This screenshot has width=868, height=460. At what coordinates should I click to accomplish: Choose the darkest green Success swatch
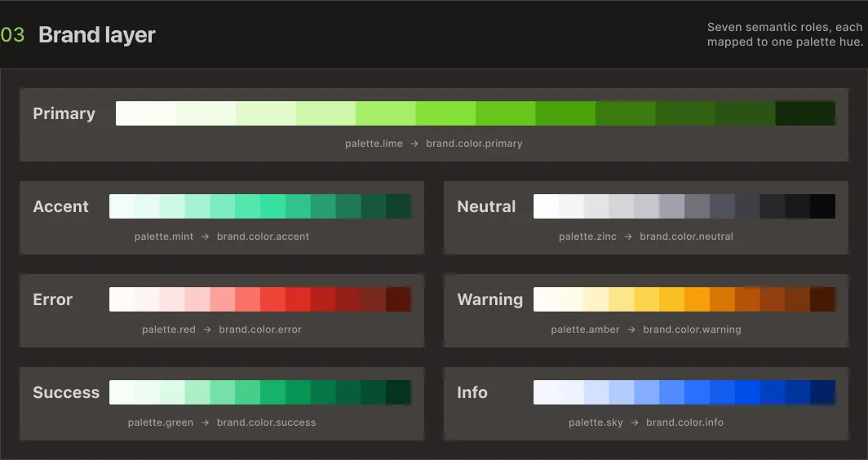tap(399, 392)
